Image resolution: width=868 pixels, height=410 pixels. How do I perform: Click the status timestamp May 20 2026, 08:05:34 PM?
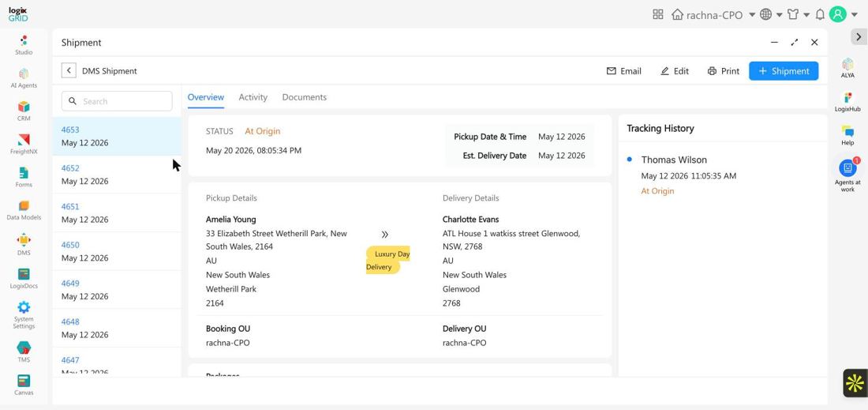[253, 150]
